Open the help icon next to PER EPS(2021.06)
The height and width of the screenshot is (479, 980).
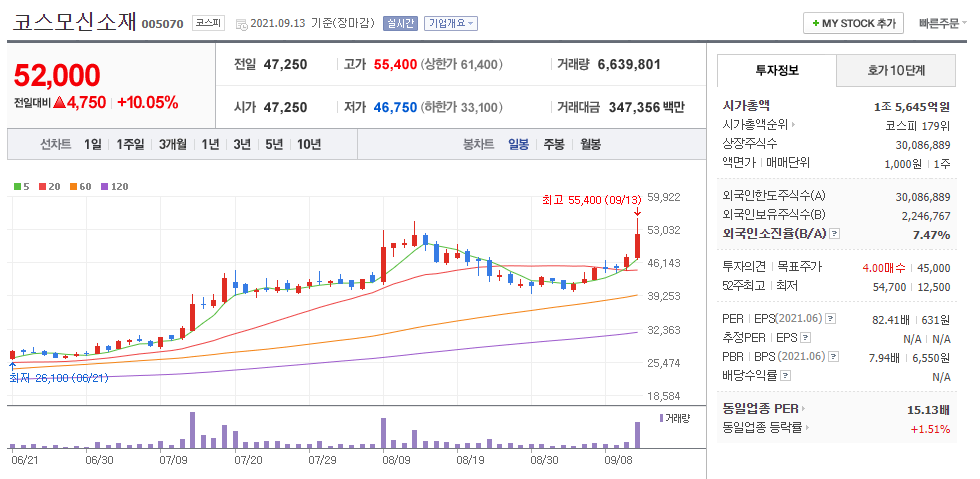coord(831,318)
